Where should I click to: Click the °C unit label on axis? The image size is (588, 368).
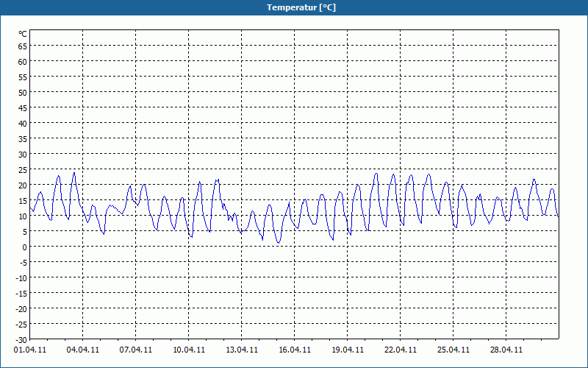point(23,34)
